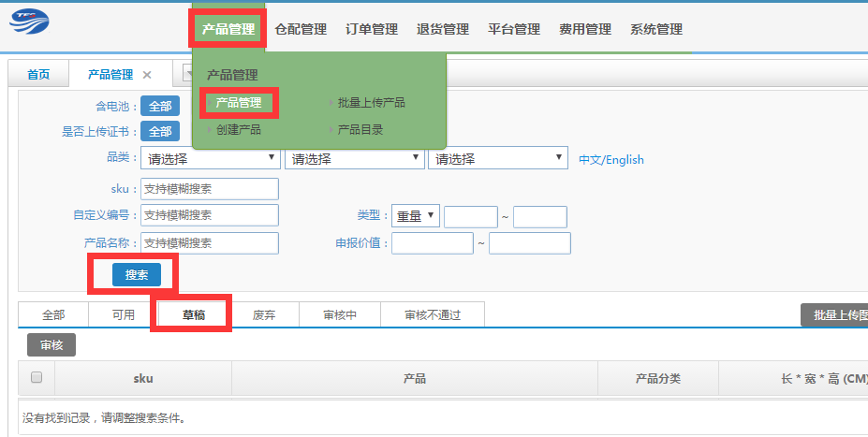Close the 产品管理 tab
Screen dimensions: 868x437
tap(147, 75)
